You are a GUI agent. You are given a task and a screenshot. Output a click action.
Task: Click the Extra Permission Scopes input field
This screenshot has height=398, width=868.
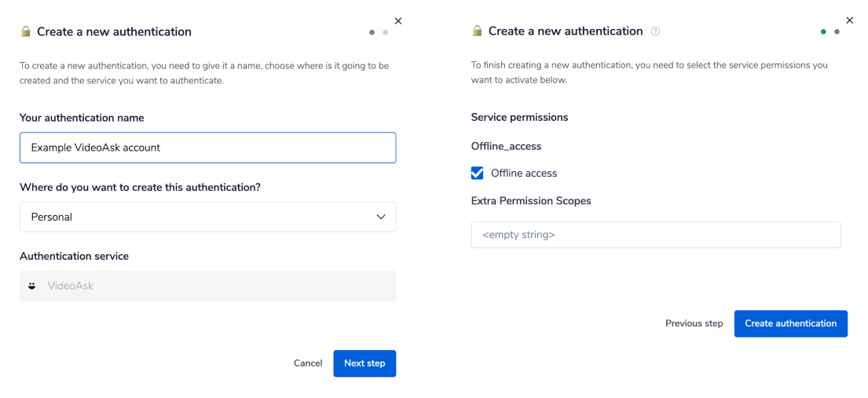coord(655,235)
